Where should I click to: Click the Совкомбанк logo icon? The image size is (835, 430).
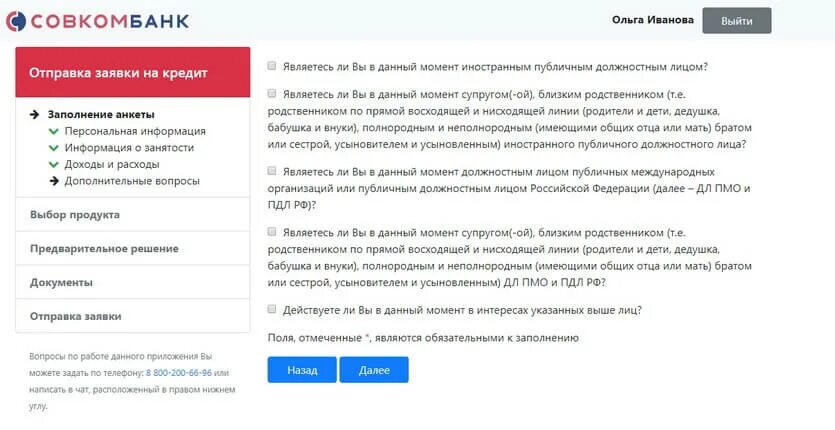coord(16,21)
